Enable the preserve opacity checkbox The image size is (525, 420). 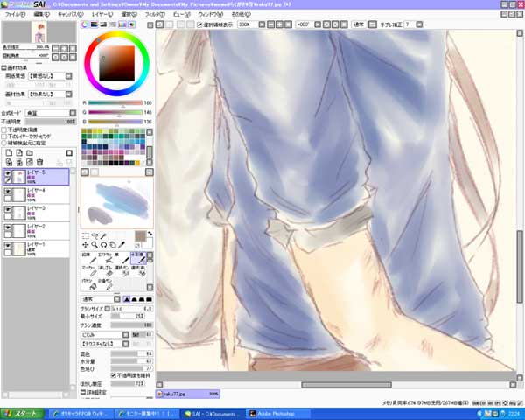[x=4, y=129]
